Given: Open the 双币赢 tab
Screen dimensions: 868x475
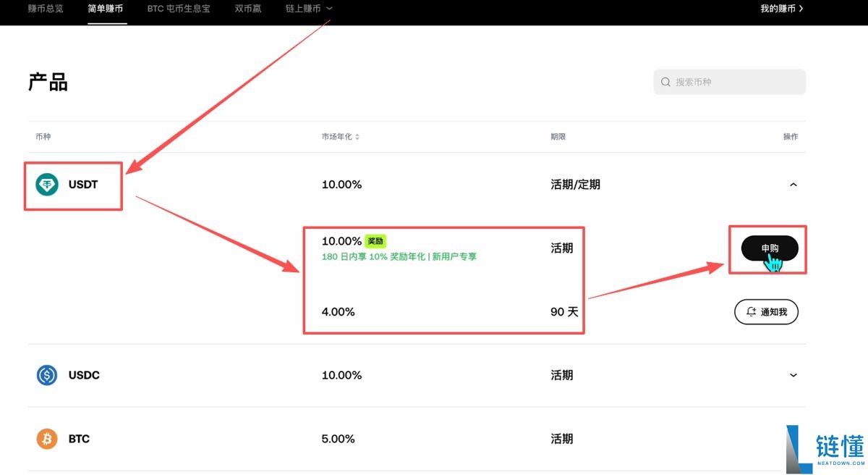Looking at the screenshot, I should (x=247, y=9).
